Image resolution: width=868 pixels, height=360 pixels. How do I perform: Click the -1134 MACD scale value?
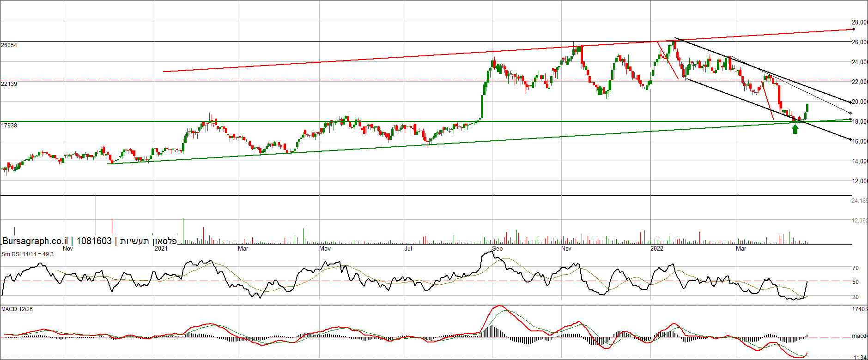[860, 358]
